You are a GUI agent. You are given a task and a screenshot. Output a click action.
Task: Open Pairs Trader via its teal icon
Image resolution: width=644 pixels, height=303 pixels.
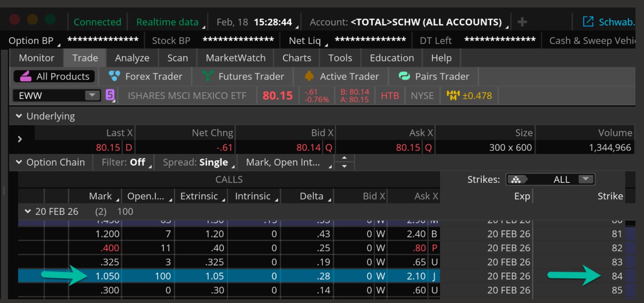tap(404, 76)
